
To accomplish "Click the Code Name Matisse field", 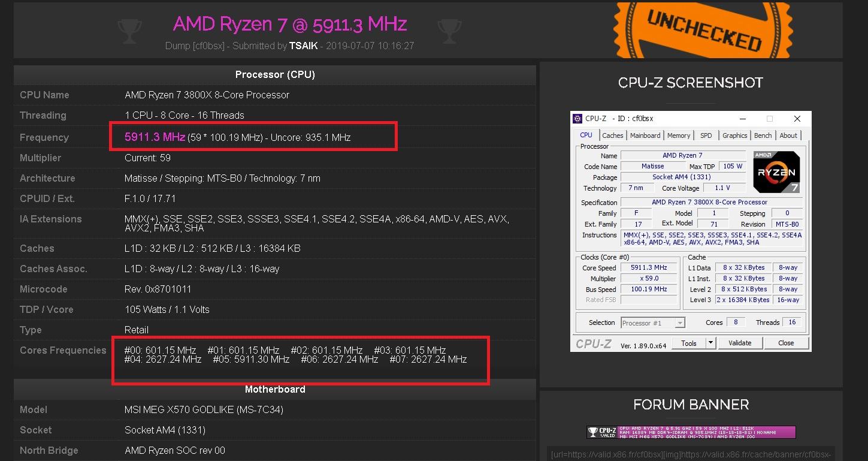I will pos(652,166).
